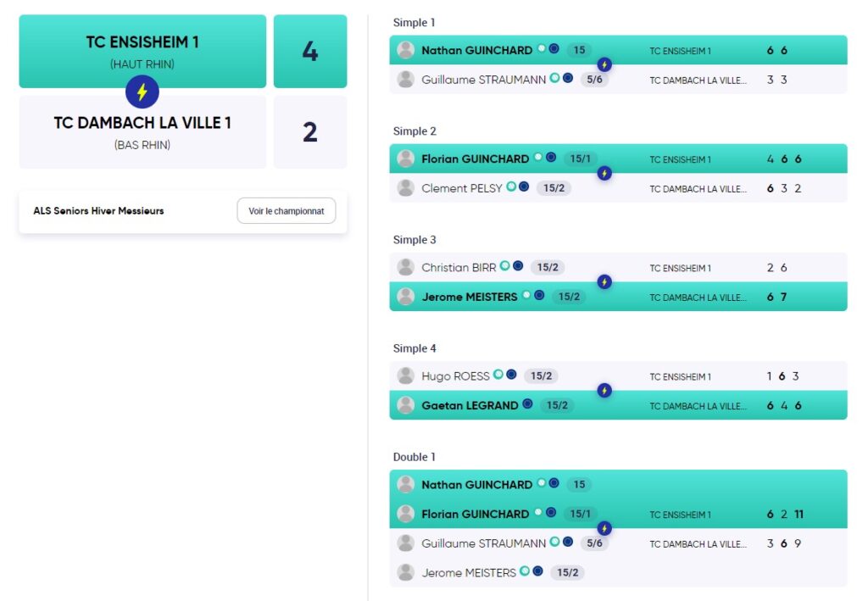Click Hugo ROESS avatar icon
This screenshot has width=868, height=601.
tap(406, 376)
